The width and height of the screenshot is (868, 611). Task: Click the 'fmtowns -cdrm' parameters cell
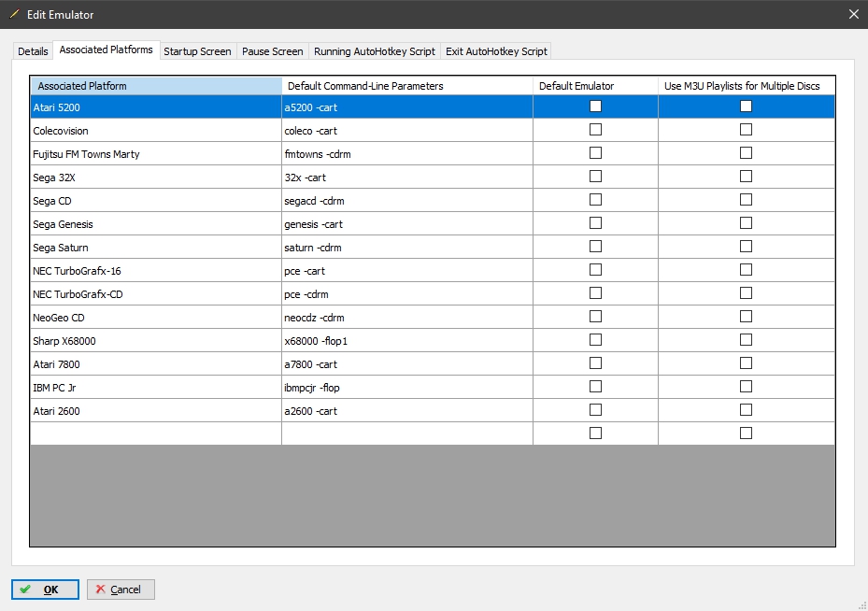pos(407,153)
